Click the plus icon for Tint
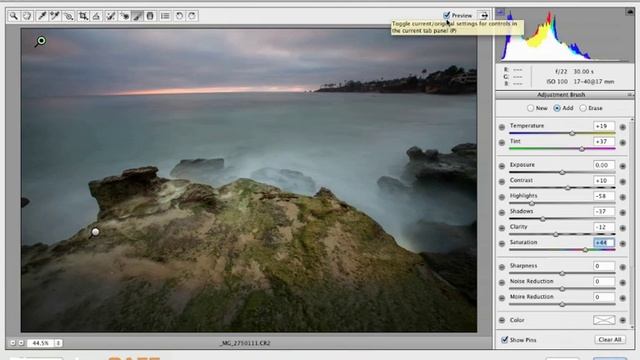 point(622,142)
